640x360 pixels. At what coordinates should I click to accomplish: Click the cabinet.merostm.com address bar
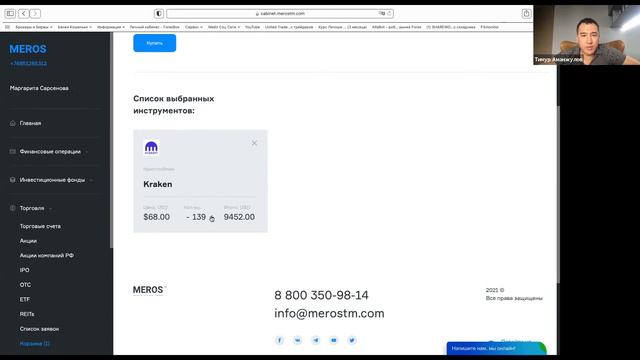(280, 13)
